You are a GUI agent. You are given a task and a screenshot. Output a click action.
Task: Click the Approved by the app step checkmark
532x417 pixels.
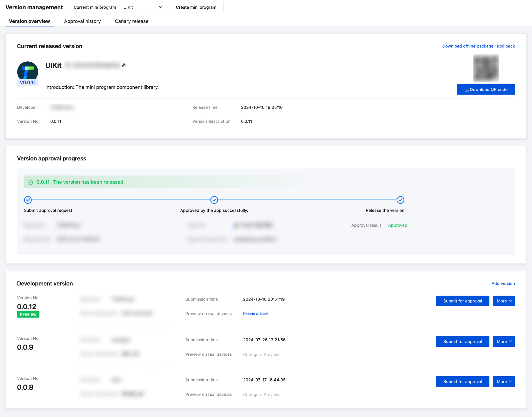tap(214, 200)
